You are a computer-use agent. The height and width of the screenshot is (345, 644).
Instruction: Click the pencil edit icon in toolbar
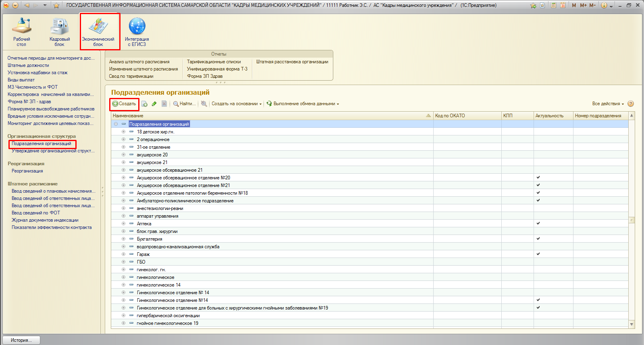click(x=154, y=104)
